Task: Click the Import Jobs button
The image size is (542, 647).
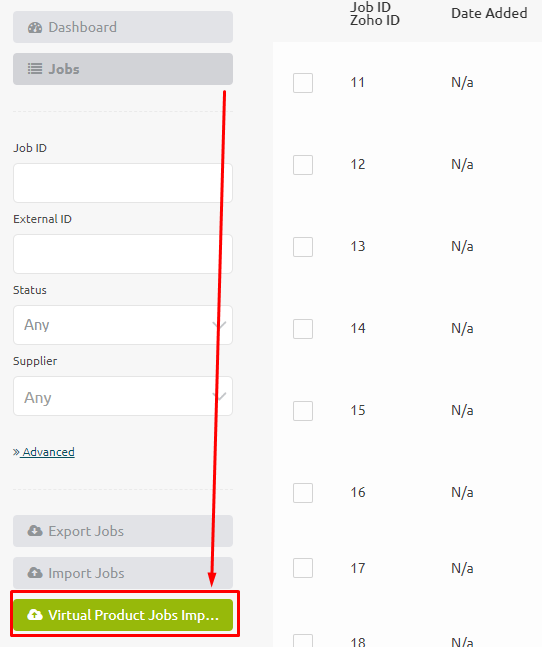Action: point(123,573)
